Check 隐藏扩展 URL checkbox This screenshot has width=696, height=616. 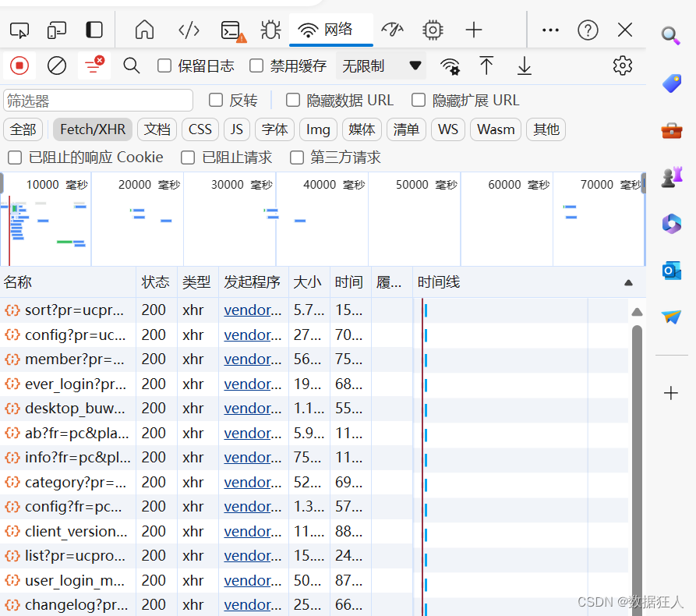(419, 100)
